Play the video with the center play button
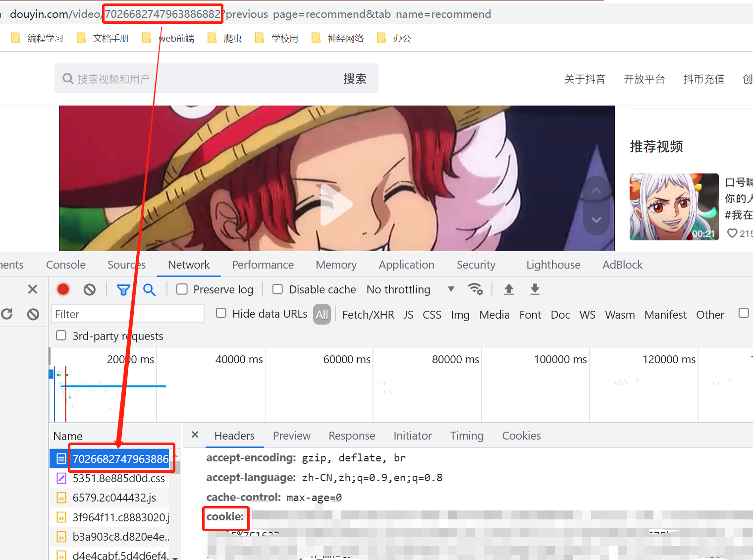The image size is (753, 560). pyautogui.click(x=336, y=204)
